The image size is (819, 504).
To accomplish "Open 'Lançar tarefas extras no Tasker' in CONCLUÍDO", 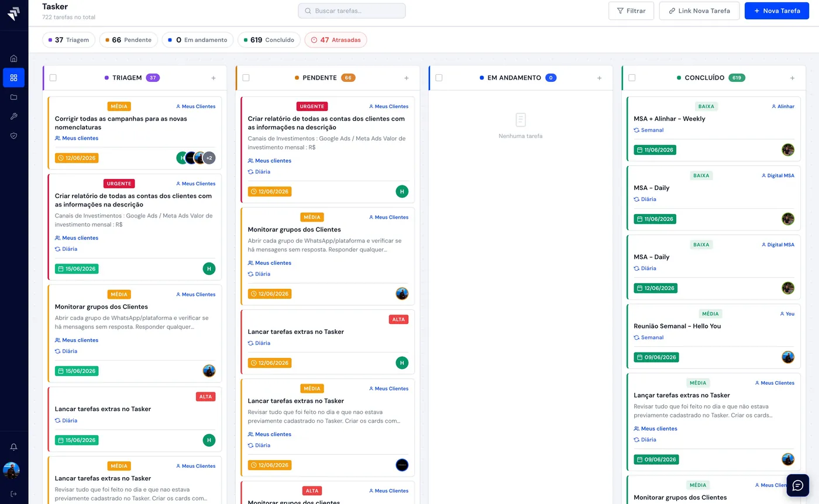I will pyautogui.click(x=682, y=395).
